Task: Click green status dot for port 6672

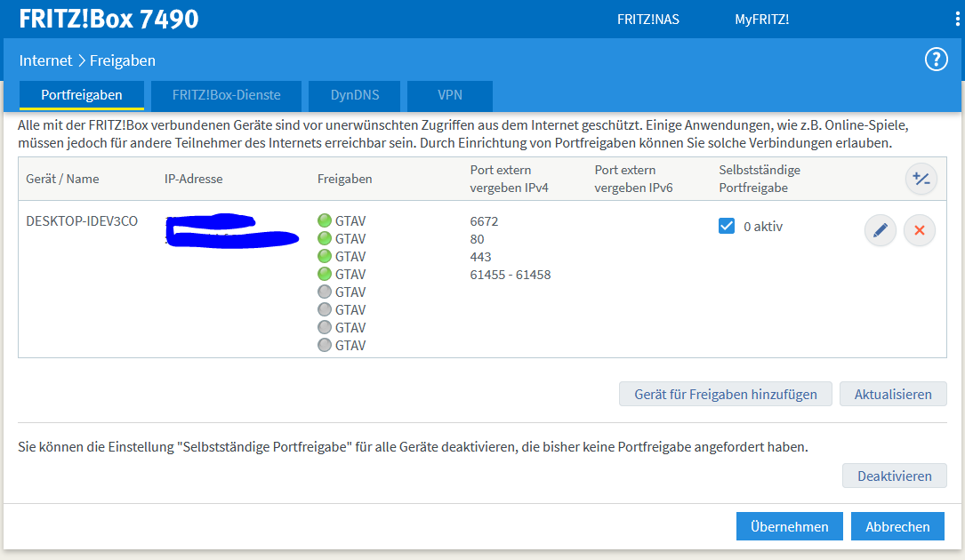Action: [325, 220]
